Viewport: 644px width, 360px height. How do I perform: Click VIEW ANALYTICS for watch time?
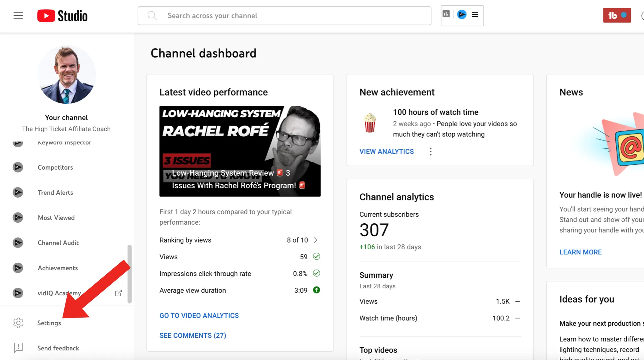coord(386,151)
